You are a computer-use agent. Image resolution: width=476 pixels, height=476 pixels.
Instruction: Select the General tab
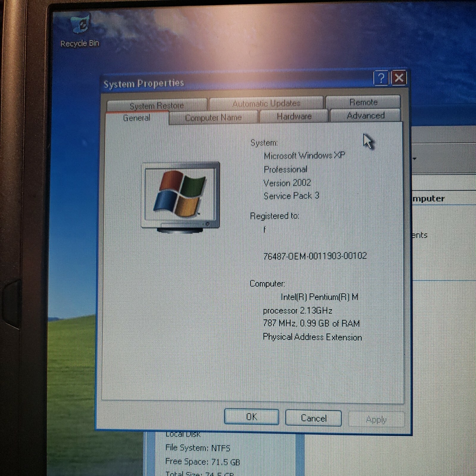coord(137,118)
